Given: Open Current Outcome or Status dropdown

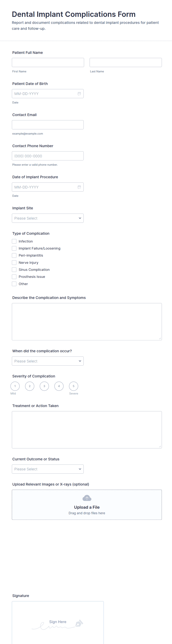Looking at the screenshot, I should [x=48, y=469].
